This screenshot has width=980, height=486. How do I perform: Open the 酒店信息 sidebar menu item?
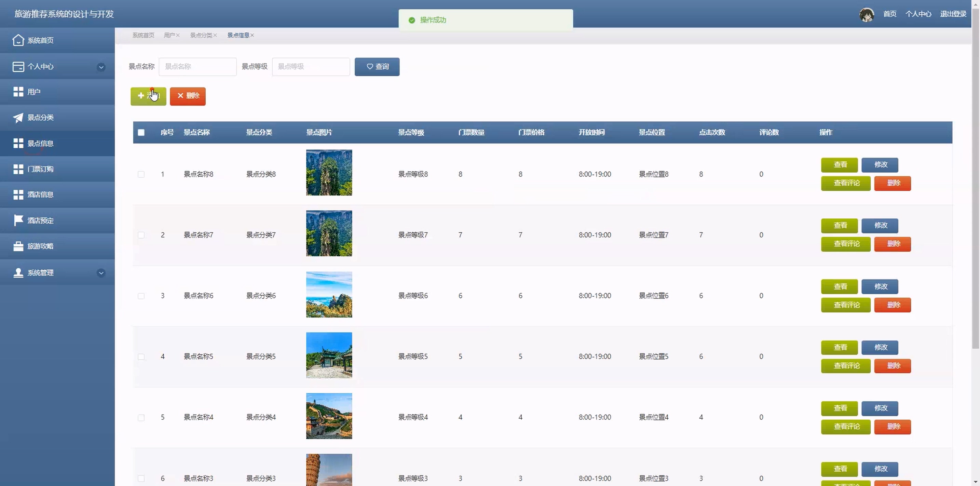click(40, 194)
